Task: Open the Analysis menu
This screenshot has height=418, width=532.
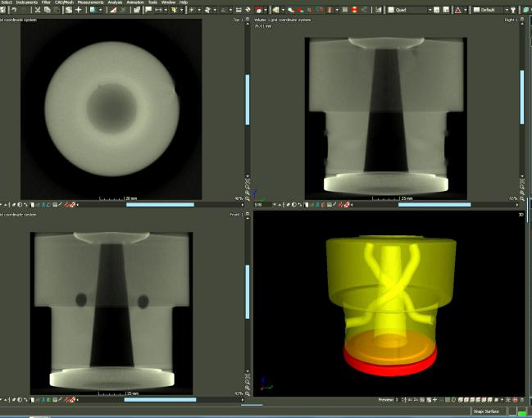Action: [115, 2]
